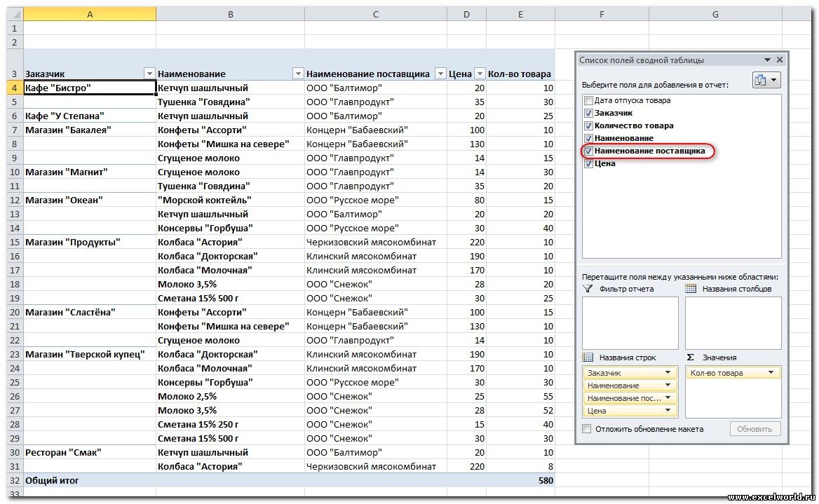Select cell Магазин "Продукты"
The width and height of the screenshot is (819, 504).
click(x=89, y=243)
